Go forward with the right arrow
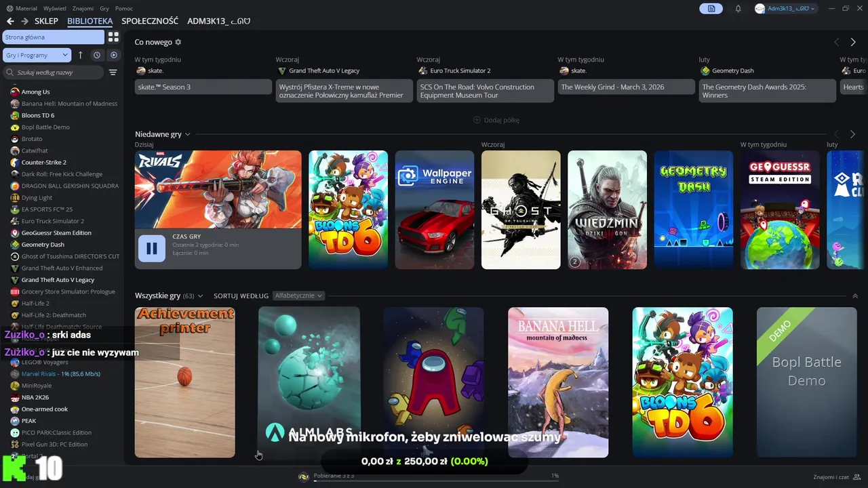 click(25, 21)
